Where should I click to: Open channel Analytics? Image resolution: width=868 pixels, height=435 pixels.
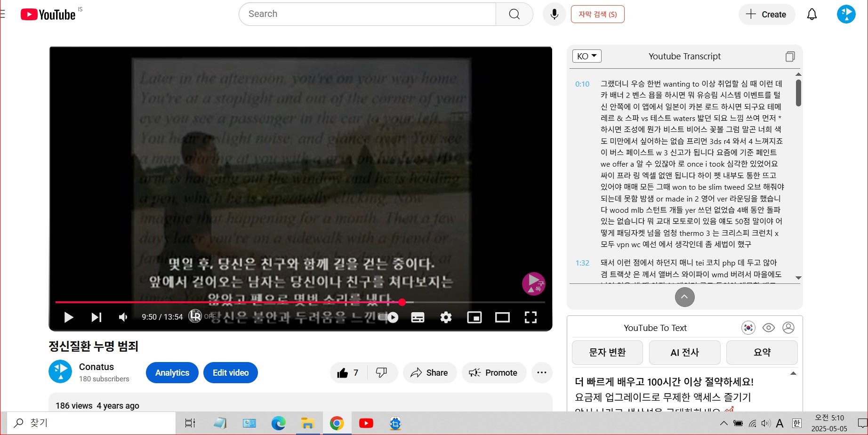point(172,373)
